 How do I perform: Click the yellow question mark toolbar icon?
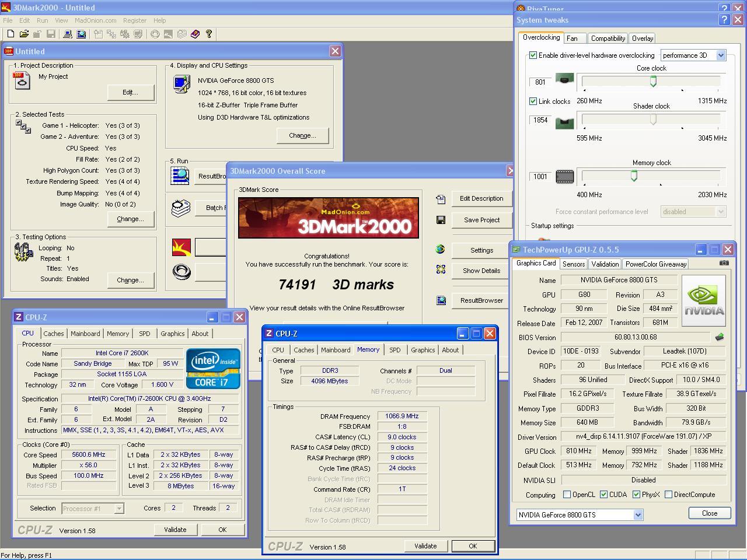[208, 34]
